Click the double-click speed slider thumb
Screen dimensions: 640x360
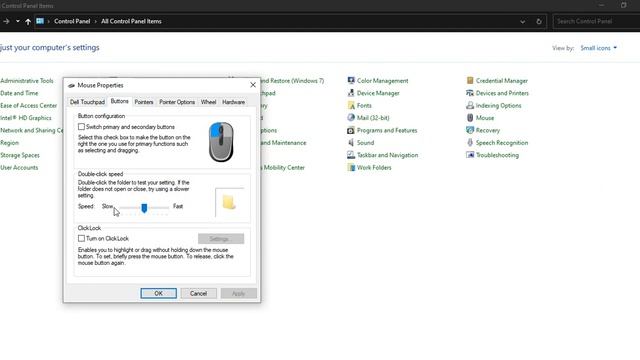[x=144, y=208]
